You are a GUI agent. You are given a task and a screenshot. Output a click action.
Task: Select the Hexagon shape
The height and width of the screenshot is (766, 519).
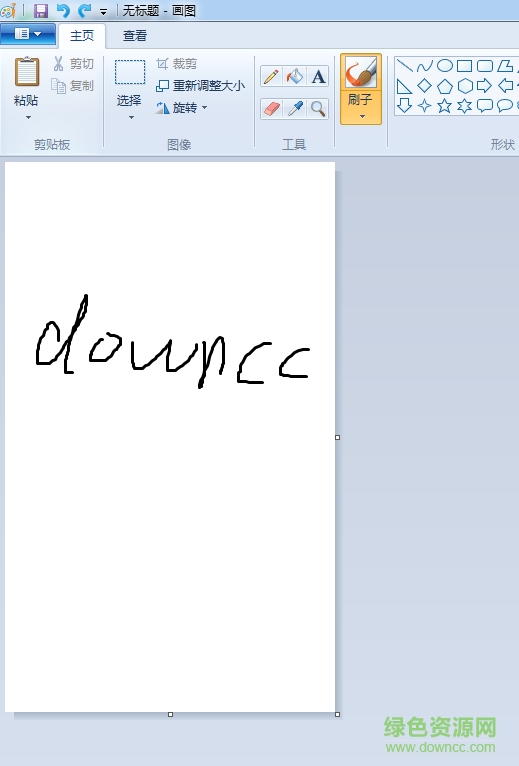464,86
